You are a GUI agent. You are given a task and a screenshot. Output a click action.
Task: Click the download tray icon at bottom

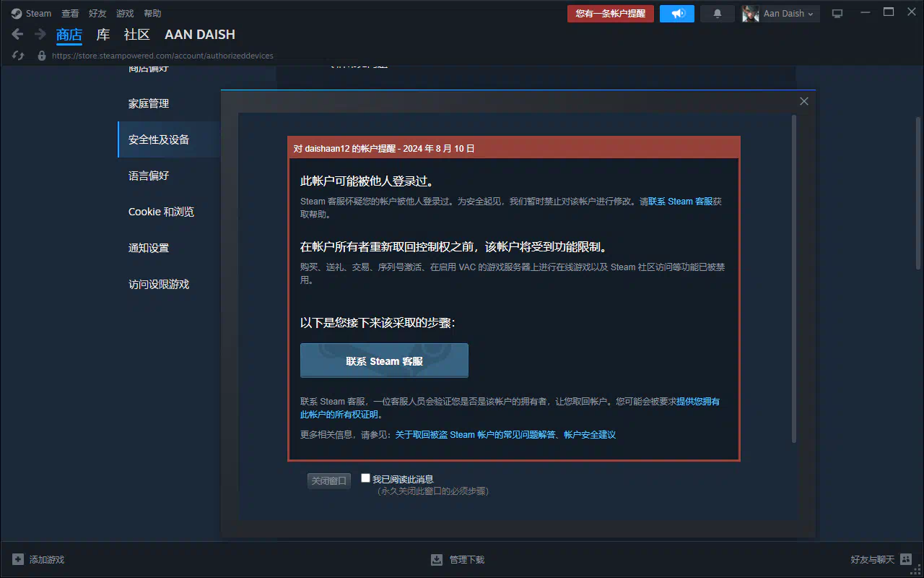(437, 559)
